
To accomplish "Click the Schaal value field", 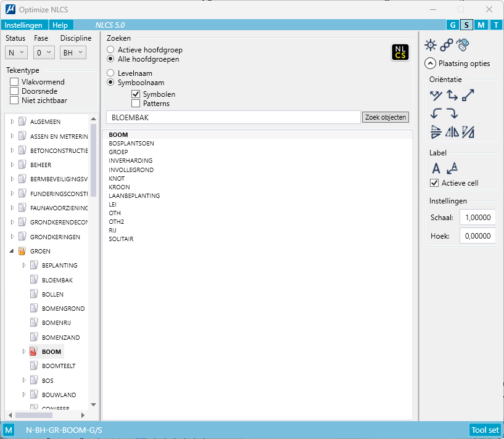I will tap(477, 218).
